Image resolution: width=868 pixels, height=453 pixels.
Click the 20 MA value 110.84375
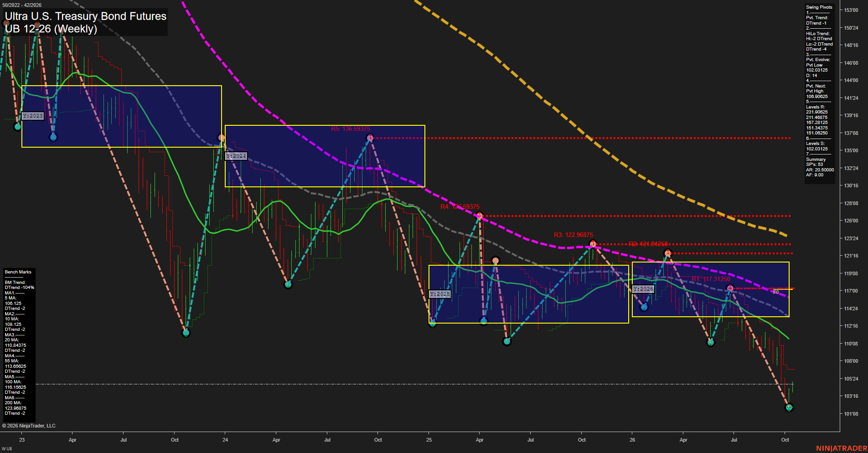[x=15, y=345]
